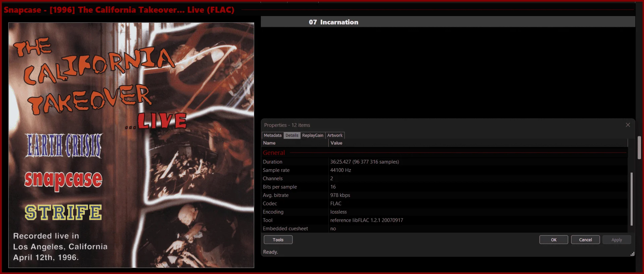Confirm with the OK button

coord(553,240)
